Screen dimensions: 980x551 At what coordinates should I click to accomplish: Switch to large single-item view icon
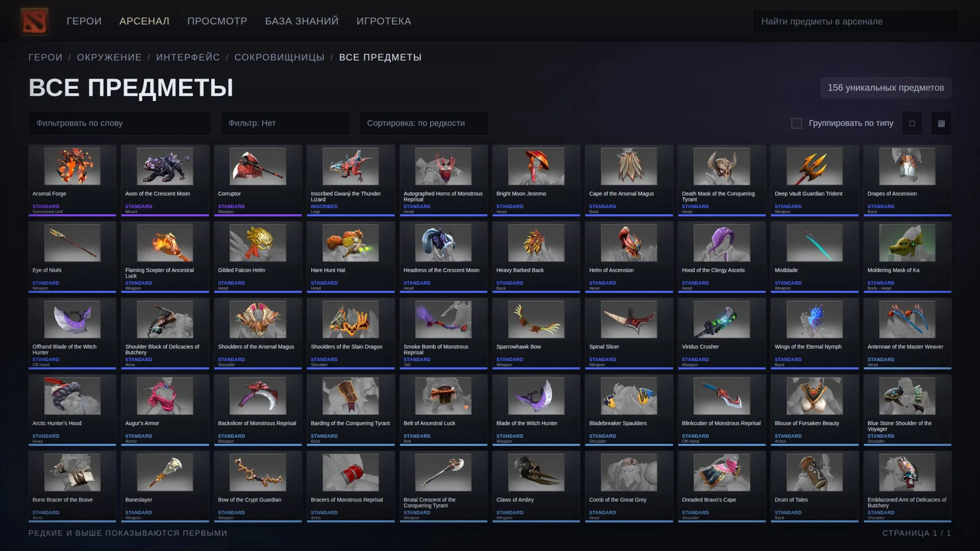pos(912,123)
